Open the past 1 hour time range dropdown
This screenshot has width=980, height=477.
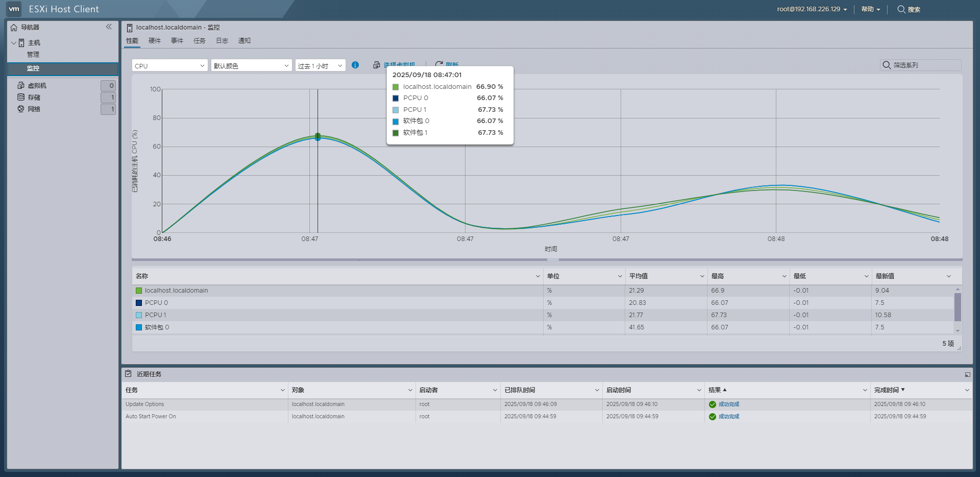pos(320,66)
